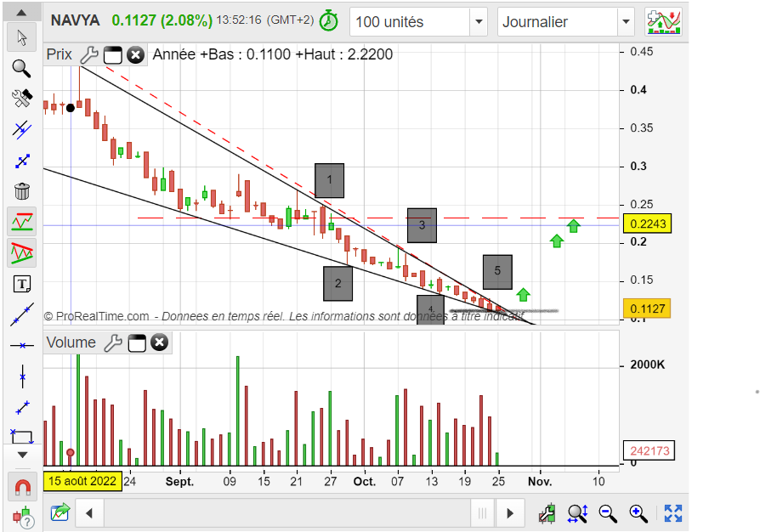Click the 0.1127 (2.08%) quote value
The image size is (760, 532).
pyautogui.click(x=162, y=21)
